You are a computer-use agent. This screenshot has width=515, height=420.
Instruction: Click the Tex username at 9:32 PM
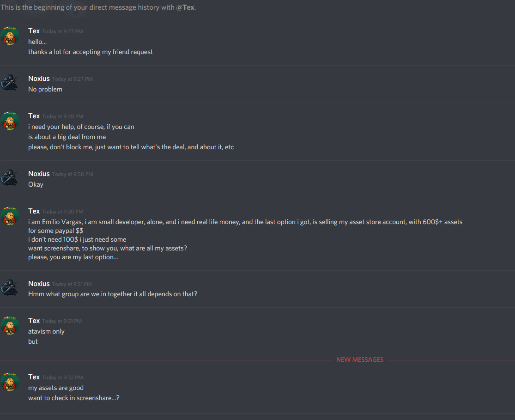tap(34, 377)
